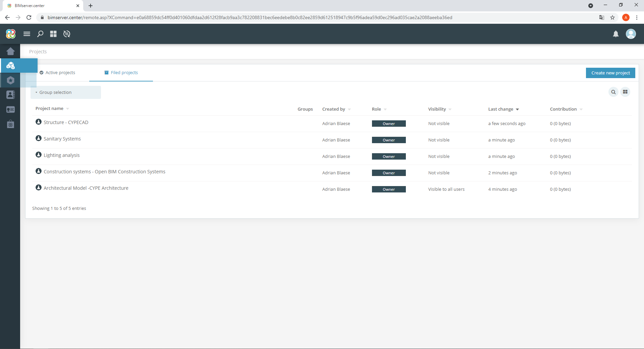Sort by Created by column
644x349 pixels.
pyautogui.click(x=336, y=109)
